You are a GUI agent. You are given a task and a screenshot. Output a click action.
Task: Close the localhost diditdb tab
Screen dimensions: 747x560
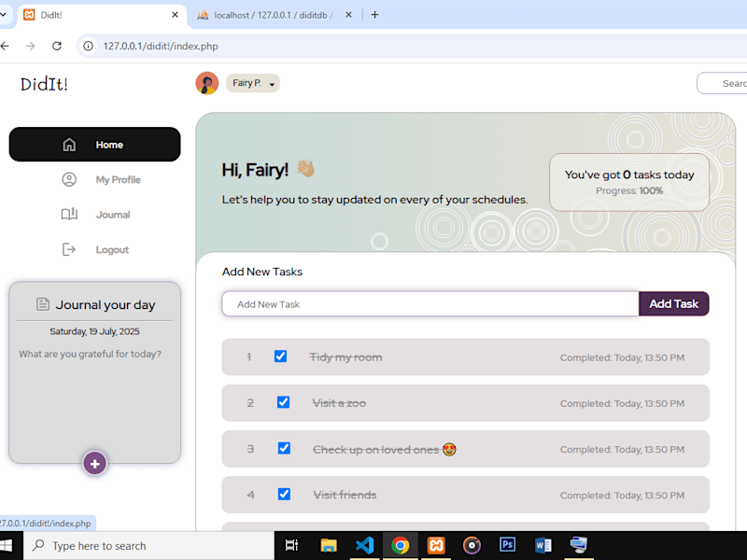tap(348, 15)
